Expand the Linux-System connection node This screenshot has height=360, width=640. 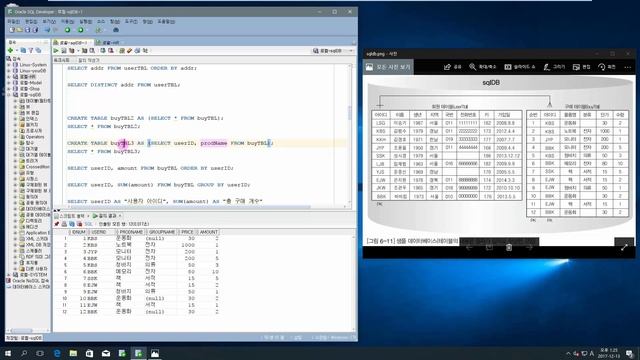(9, 65)
